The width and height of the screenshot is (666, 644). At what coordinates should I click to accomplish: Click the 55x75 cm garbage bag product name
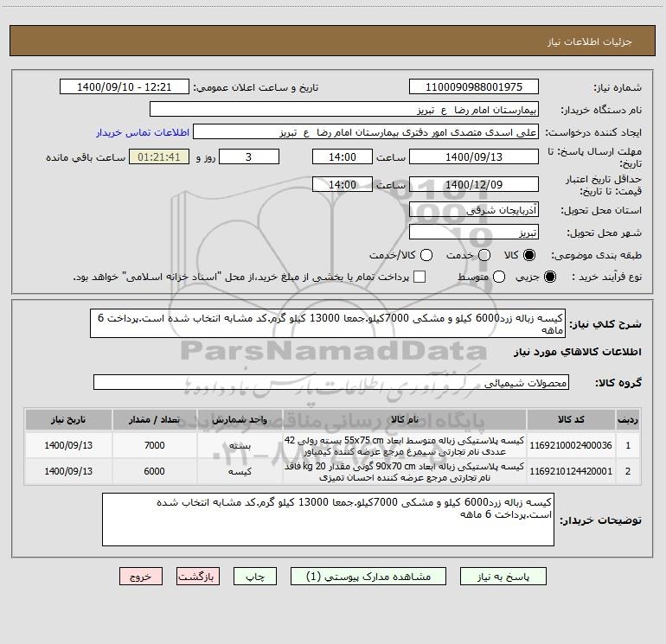click(x=405, y=446)
